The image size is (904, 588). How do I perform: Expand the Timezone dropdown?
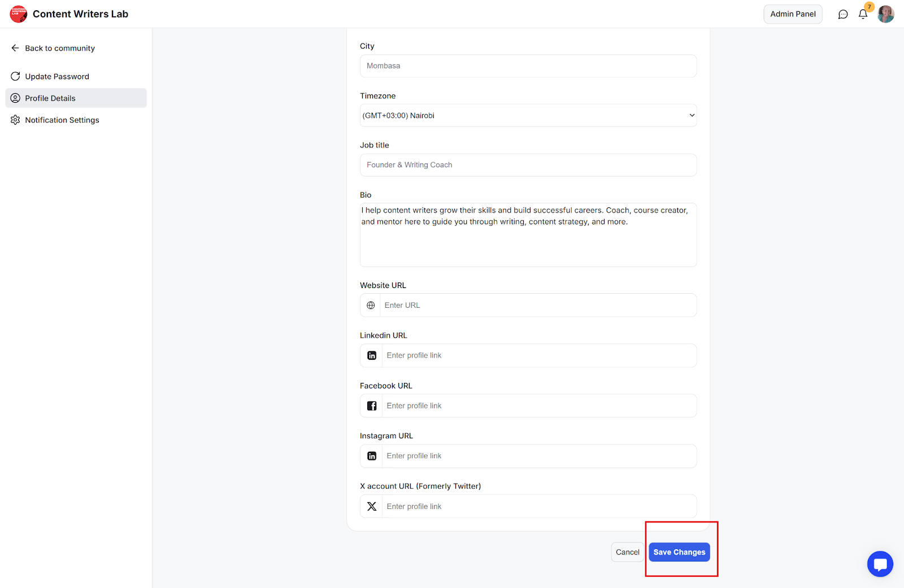tap(528, 116)
